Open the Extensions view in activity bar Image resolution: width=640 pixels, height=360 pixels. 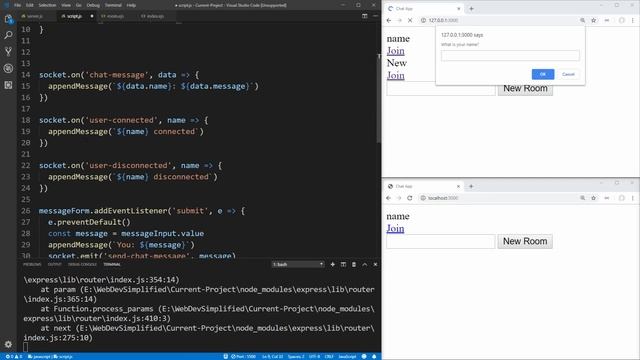tap(8, 85)
